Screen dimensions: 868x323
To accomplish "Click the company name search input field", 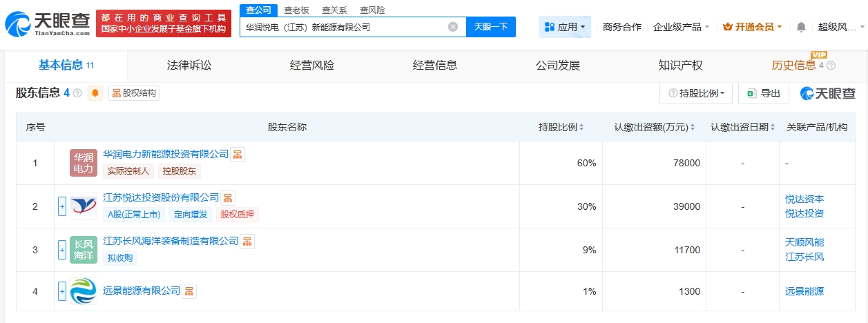I will point(342,27).
